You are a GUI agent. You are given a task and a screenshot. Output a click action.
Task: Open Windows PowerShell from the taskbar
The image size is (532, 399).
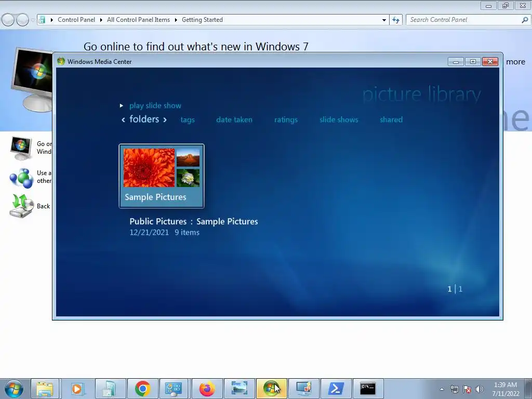[336, 389]
